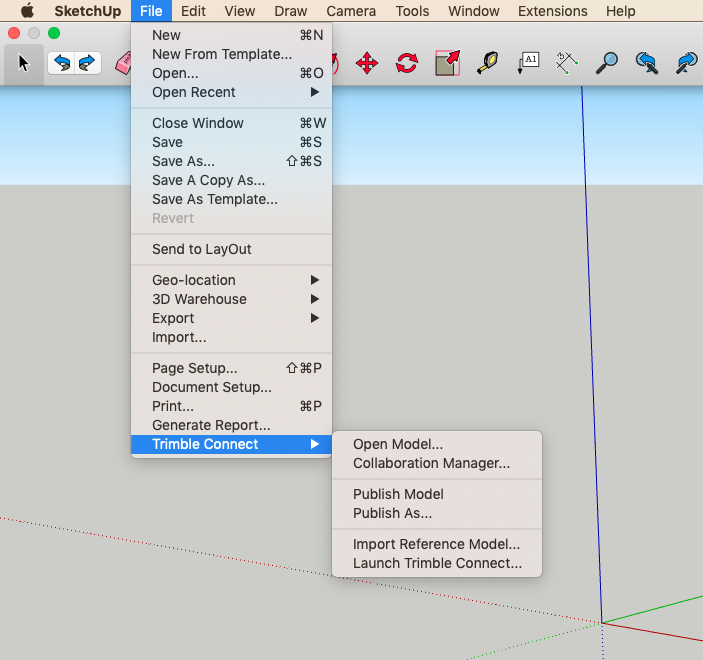Image resolution: width=703 pixels, height=660 pixels.
Task: Select the Axes tool
Action: coord(567,63)
